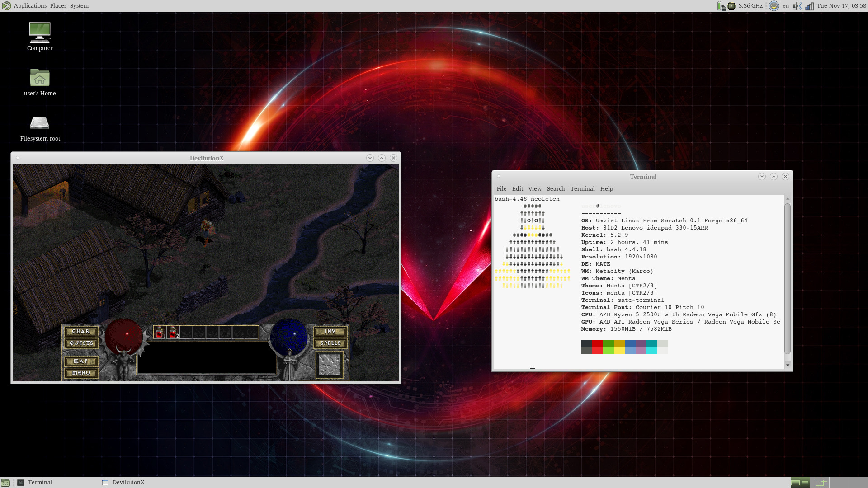Click the volume speaker tray icon
The height and width of the screenshot is (488, 868).
click(x=797, y=6)
